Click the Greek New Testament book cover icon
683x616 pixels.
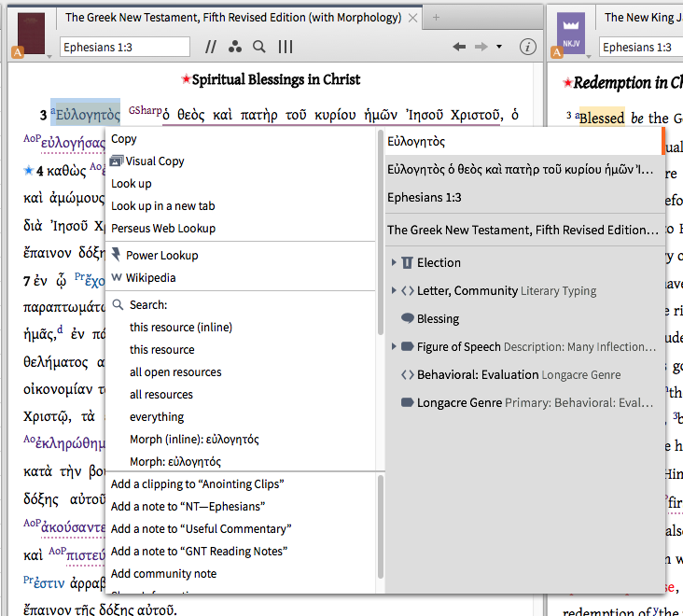coord(31,33)
